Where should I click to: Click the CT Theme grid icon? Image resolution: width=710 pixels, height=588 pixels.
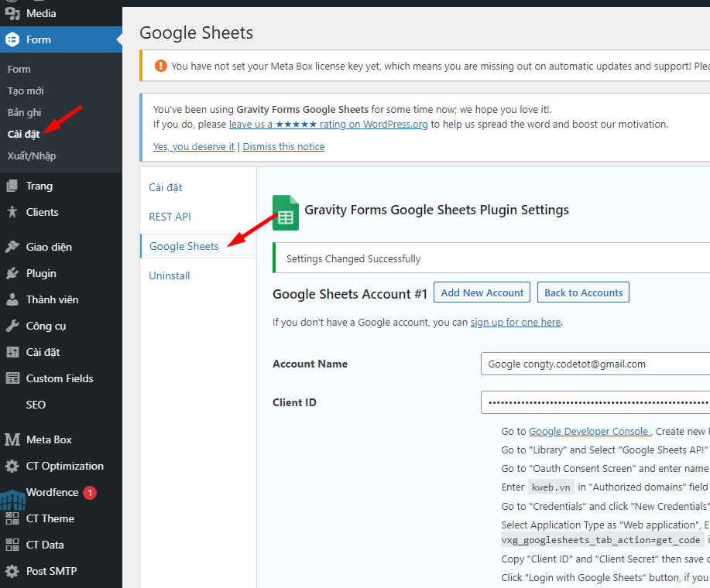(x=12, y=518)
